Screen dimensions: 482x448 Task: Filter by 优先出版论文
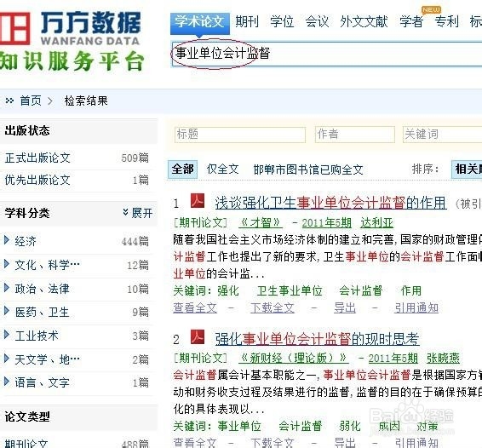click(37, 181)
